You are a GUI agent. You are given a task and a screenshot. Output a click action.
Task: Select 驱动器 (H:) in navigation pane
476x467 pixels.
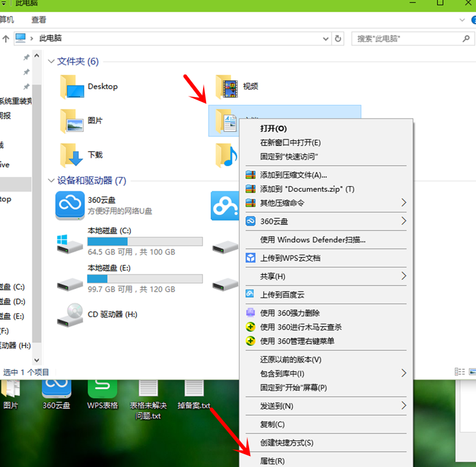click(x=15, y=345)
